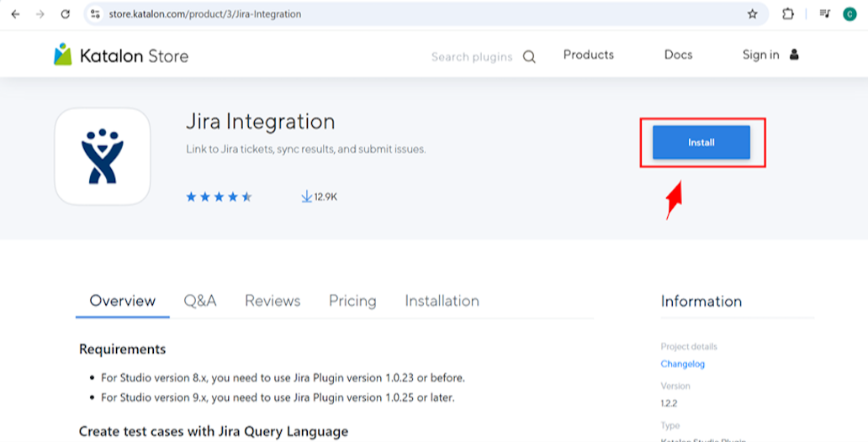Open the Changelog link

pos(683,364)
